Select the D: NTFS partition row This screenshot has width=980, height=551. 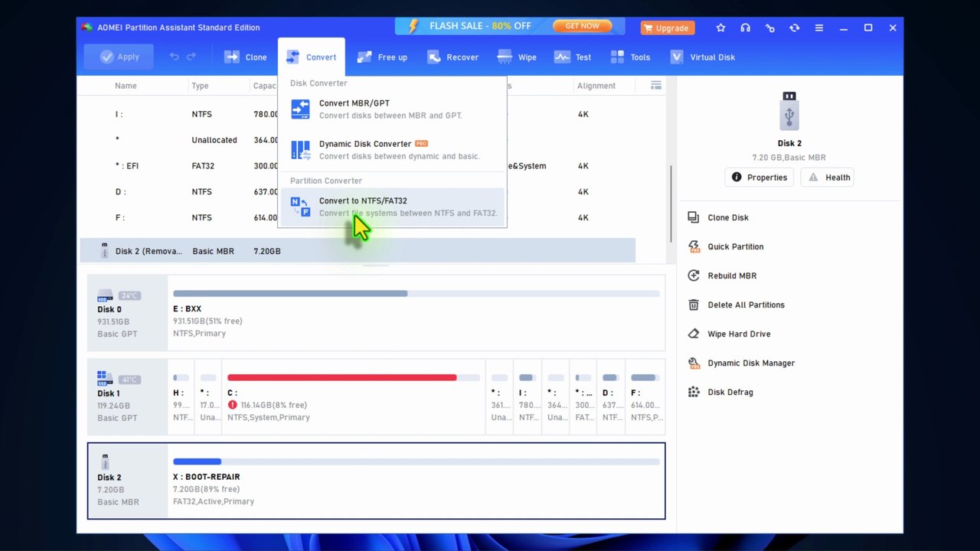point(357,191)
